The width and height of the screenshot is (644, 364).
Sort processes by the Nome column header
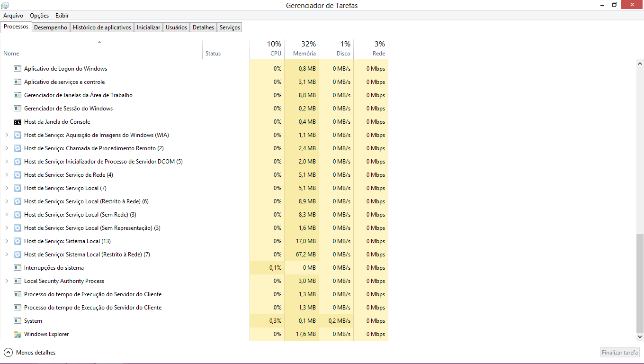(101, 49)
